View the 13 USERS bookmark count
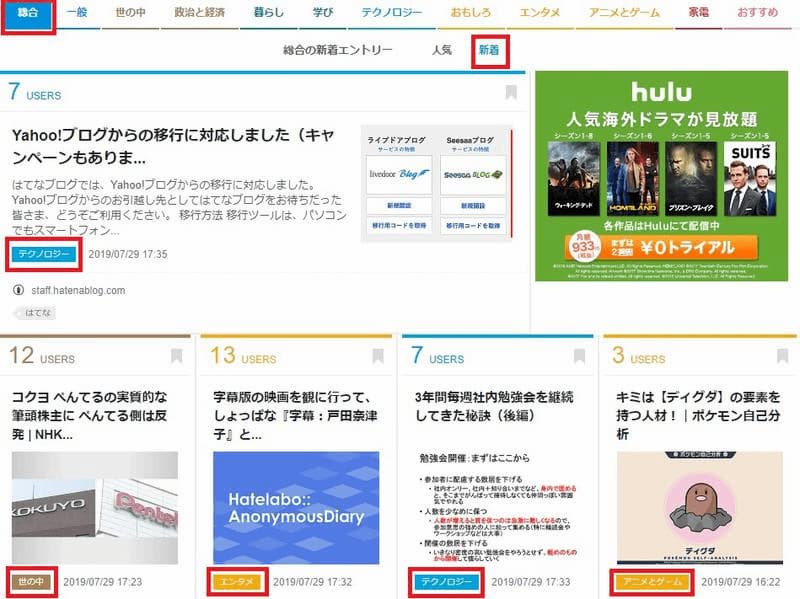The height and width of the screenshot is (599, 800). tap(243, 356)
